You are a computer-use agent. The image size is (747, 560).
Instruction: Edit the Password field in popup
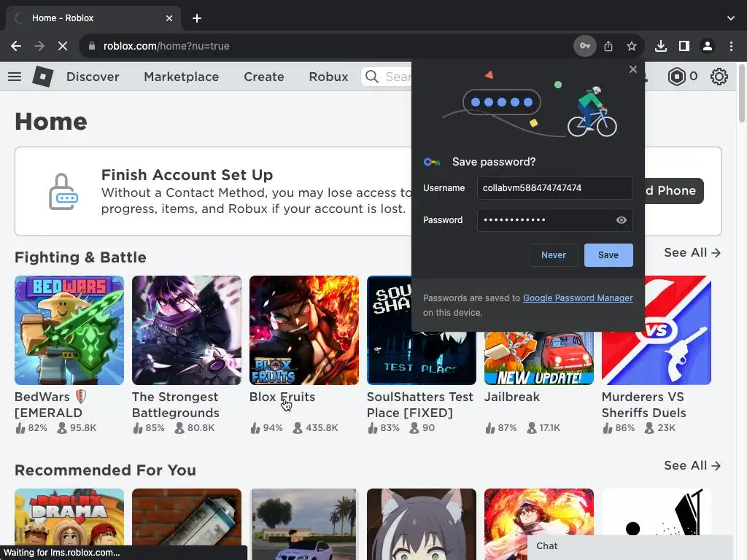[x=555, y=220]
